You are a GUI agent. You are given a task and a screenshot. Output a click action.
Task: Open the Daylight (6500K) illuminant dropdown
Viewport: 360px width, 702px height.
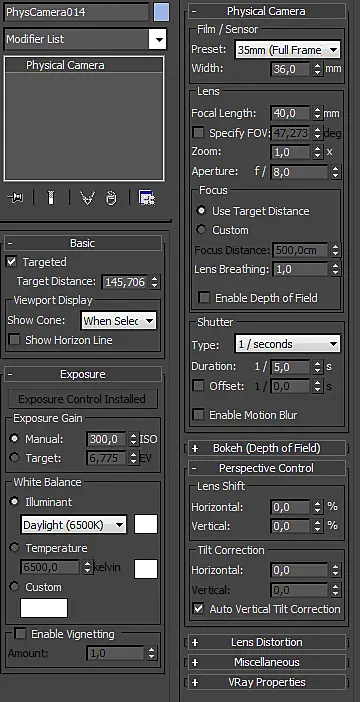click(x=73, y=525)
